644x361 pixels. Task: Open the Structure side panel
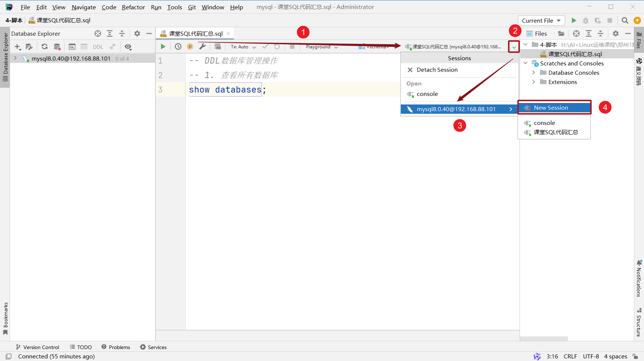[x=639, y=322]
